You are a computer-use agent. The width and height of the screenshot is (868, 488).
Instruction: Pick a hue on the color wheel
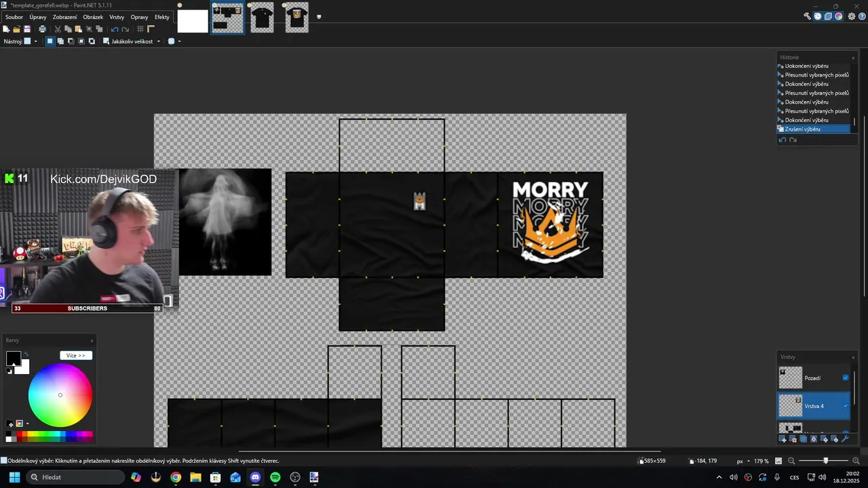coord(60,395)
